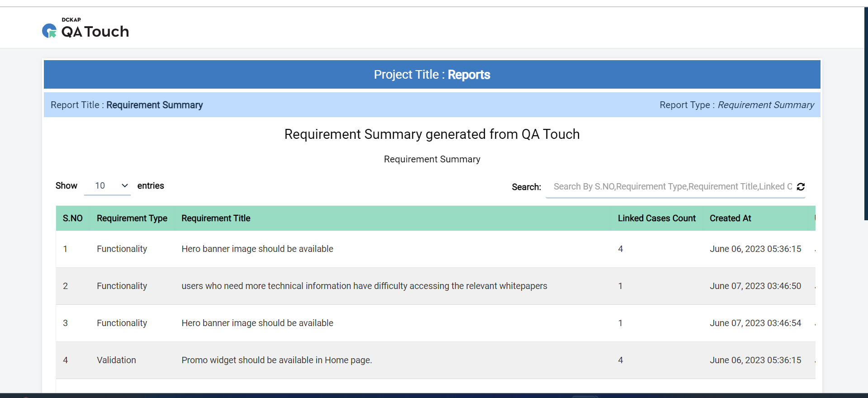Viewport: 868px width, 398px height.
Task: Click 'Requirement Summary generated from QA Touch' heading
Action: [432, 134]
